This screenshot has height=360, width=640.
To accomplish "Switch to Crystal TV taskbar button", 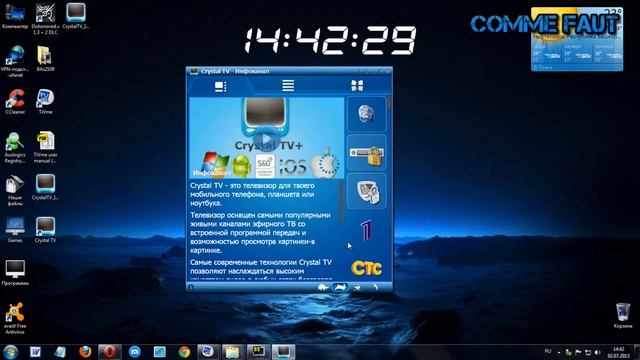I will 283,352.
